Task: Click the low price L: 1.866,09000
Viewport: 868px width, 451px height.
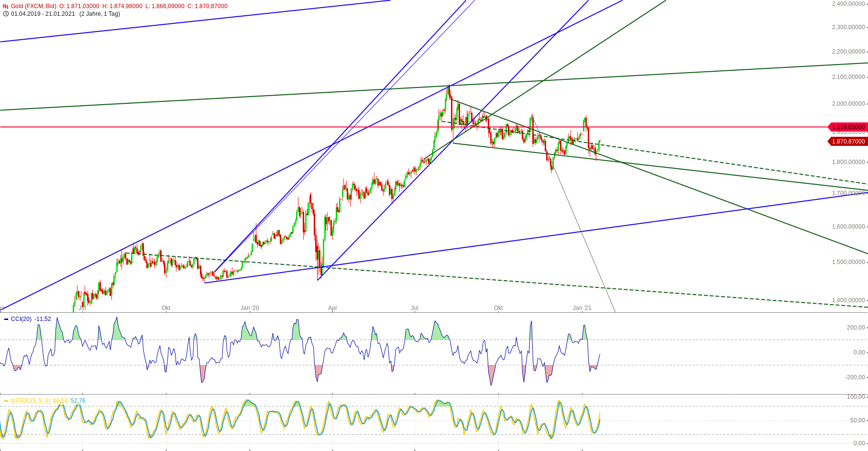Action: [165, 6]
